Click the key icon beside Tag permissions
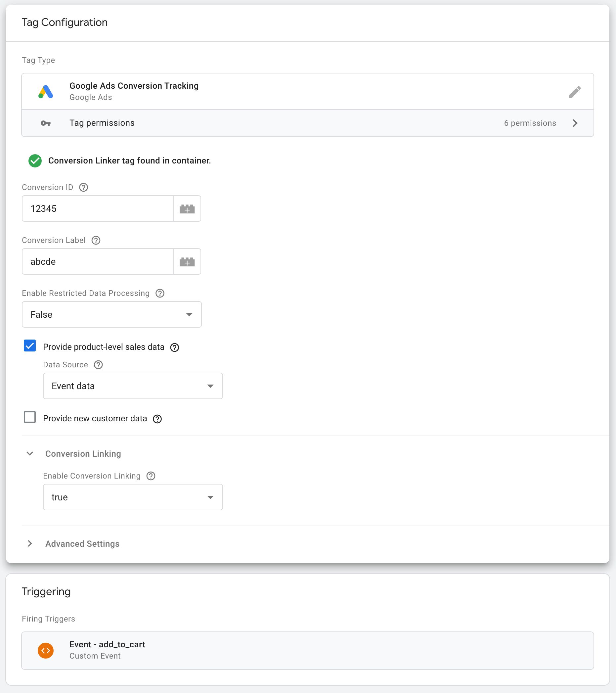 [46, 123]
